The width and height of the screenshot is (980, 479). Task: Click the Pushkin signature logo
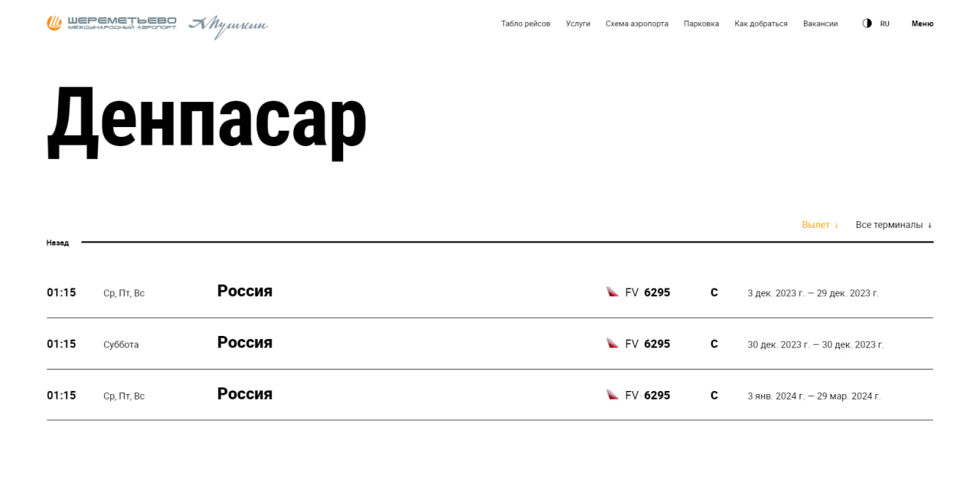228,25
